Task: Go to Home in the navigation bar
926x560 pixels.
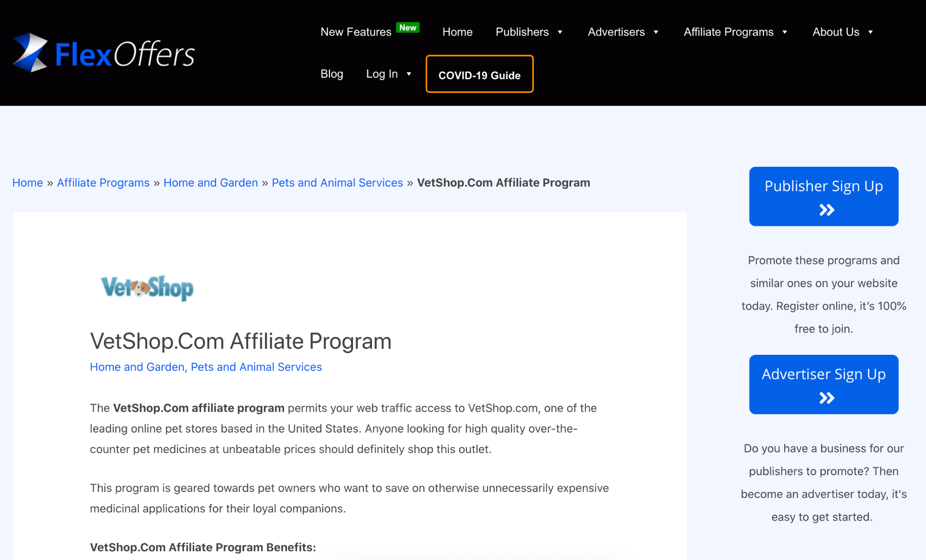Action: click(457, 32)
